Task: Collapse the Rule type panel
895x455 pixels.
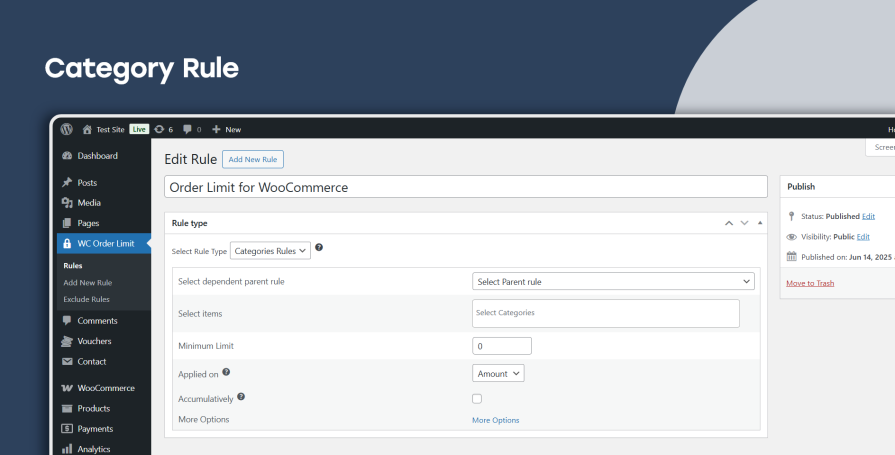Action: (x=760, y=223)
